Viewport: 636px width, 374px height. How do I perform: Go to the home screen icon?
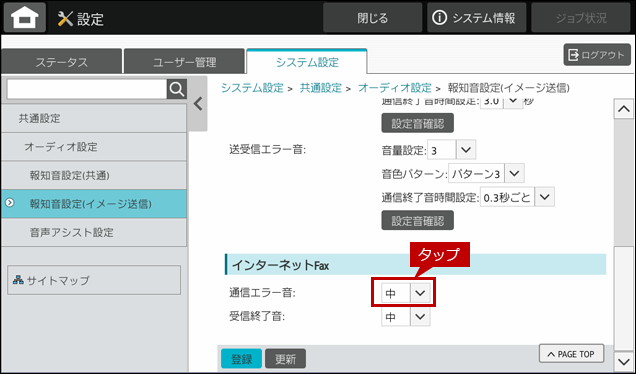(x=25, y=18)
